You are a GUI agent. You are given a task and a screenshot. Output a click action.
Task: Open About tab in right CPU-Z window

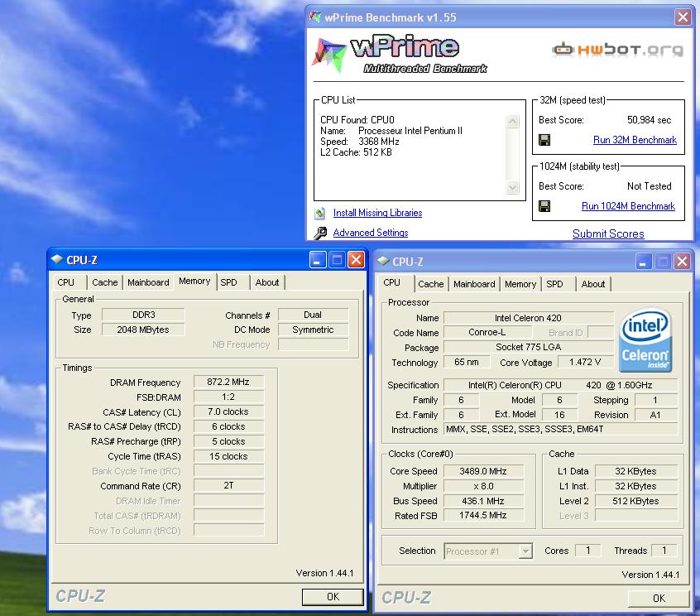pos(593,284)
